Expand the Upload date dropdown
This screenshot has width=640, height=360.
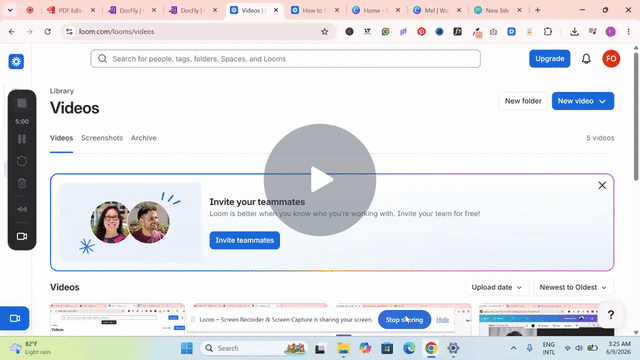pos(497,287)
